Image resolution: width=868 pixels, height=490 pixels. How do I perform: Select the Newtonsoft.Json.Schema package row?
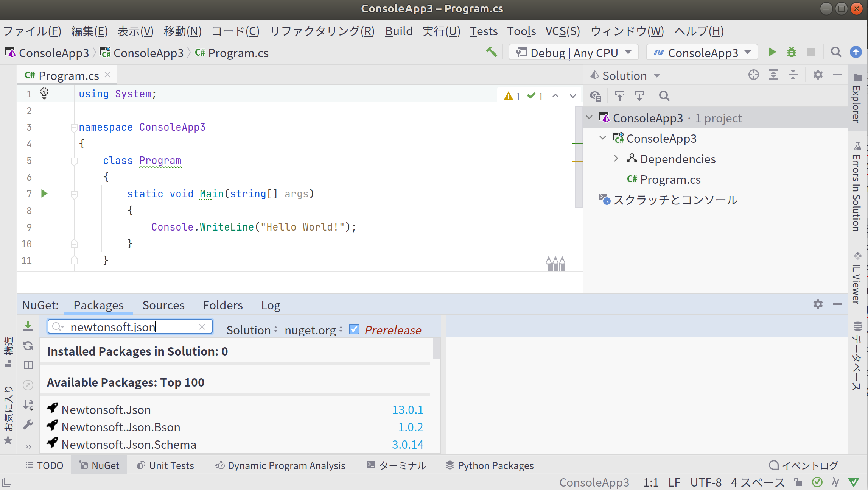tap(235, 445)
